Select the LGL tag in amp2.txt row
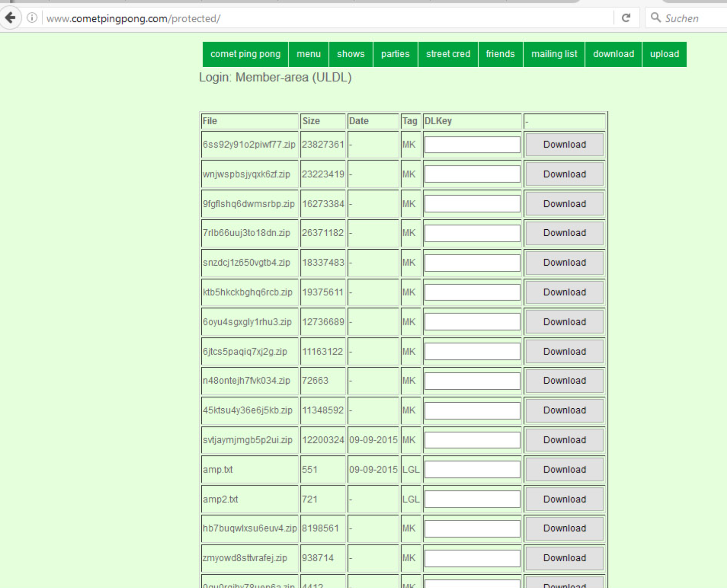This screenshot has width=727, height=588. (x=411, y=499)
